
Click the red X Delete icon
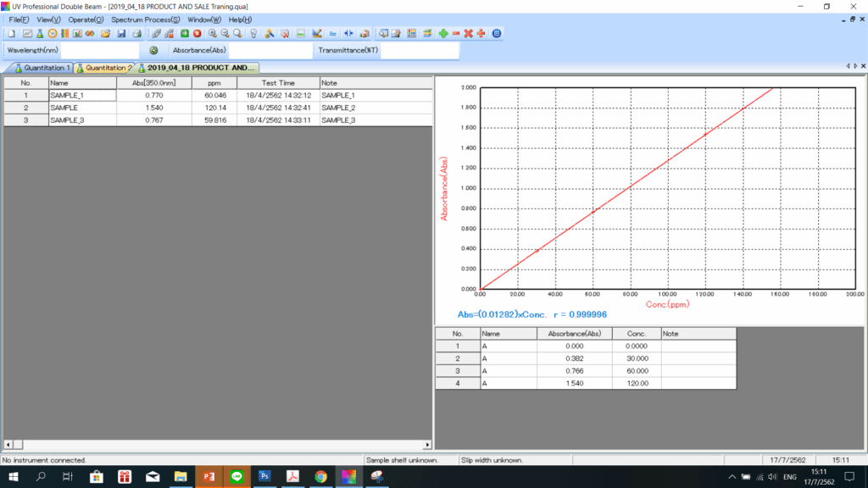(x=468, y=34)
